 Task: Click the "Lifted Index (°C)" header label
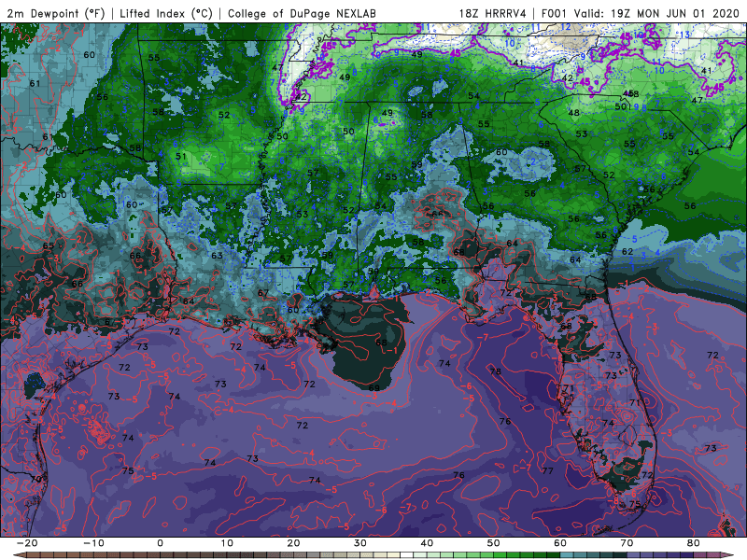coord(166,13)
